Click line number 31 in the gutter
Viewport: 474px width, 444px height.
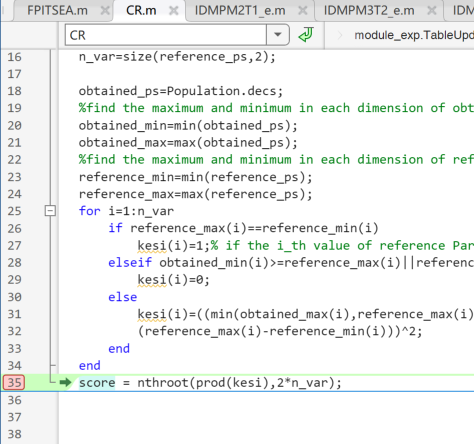[14, 314]
